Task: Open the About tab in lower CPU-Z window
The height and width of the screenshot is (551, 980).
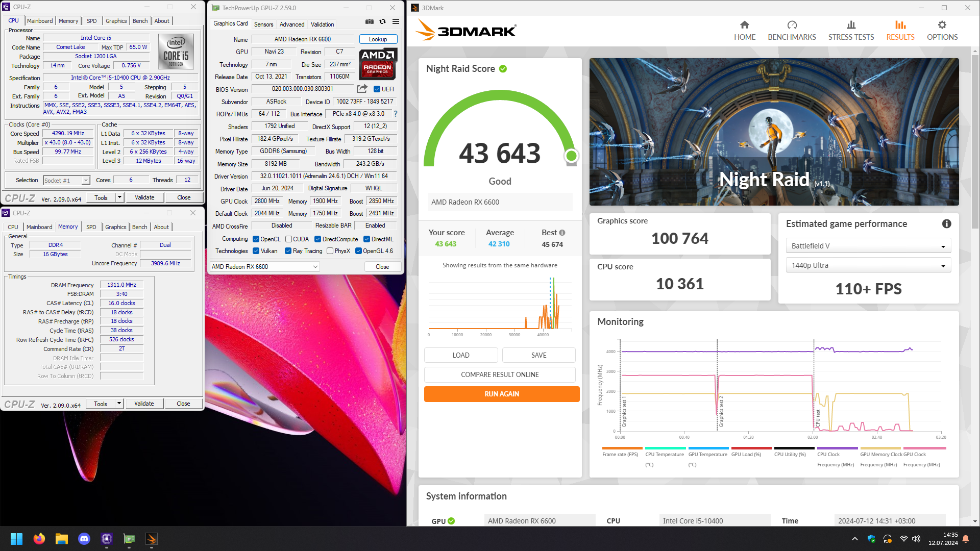Action: [x=161, y=227]
